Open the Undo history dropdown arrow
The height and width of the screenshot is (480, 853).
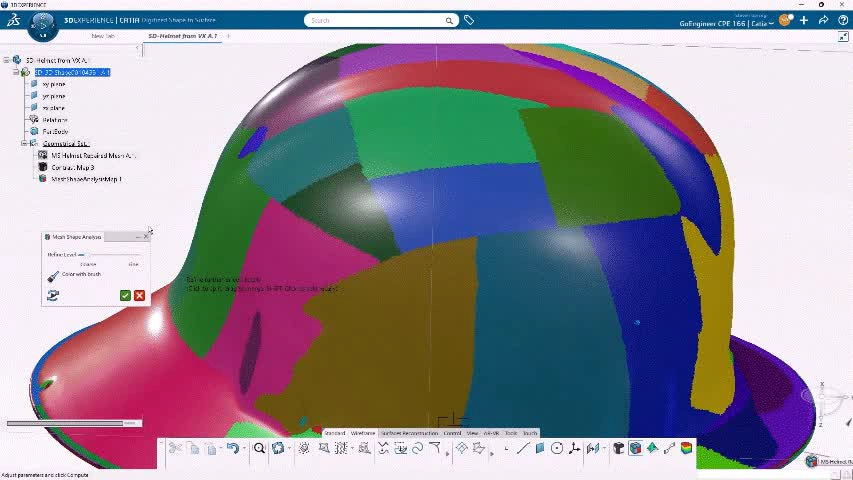pyautogui.click(x=244, y=448)
